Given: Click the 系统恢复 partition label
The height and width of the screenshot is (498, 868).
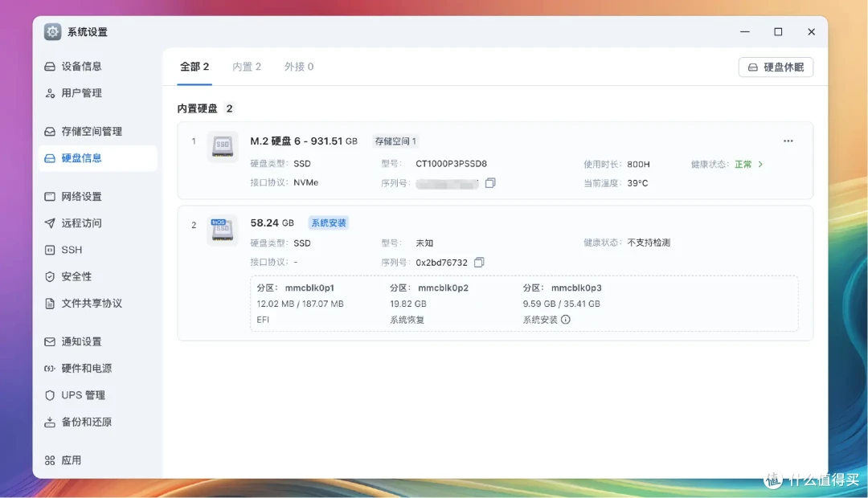Looking at the screenshot, I should tap(407, 320).
